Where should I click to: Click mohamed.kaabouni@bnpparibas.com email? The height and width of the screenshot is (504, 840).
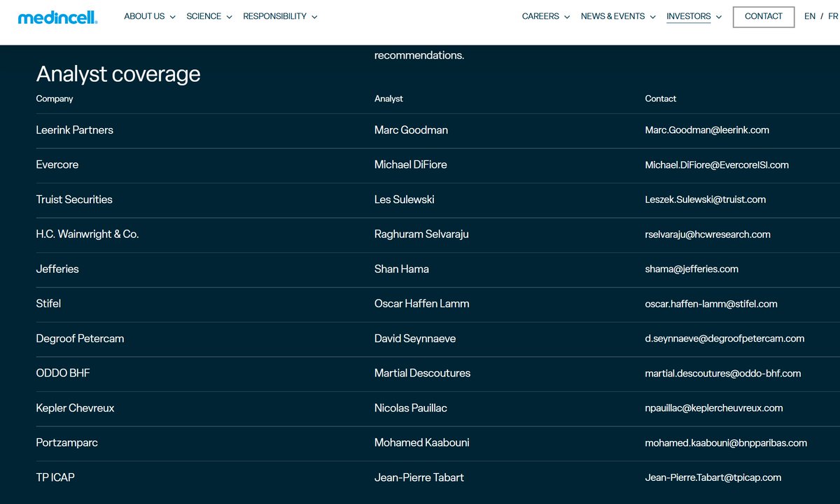(x=726, y=443)
